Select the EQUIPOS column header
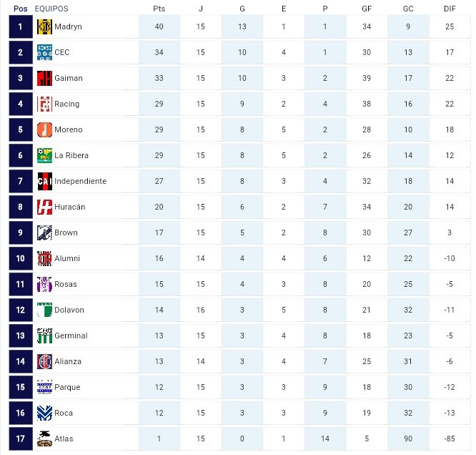 click(x=51, y=9)
